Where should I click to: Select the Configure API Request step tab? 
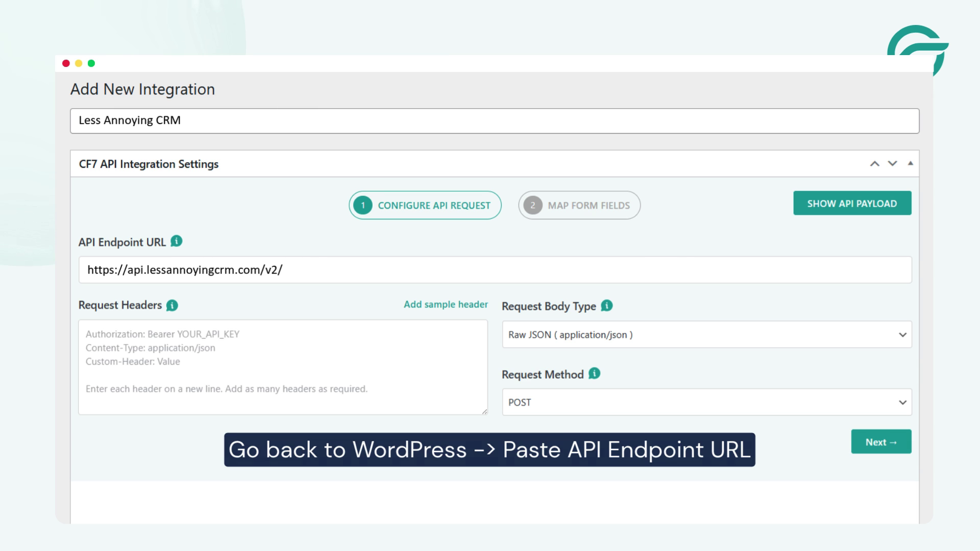(425, 205)
